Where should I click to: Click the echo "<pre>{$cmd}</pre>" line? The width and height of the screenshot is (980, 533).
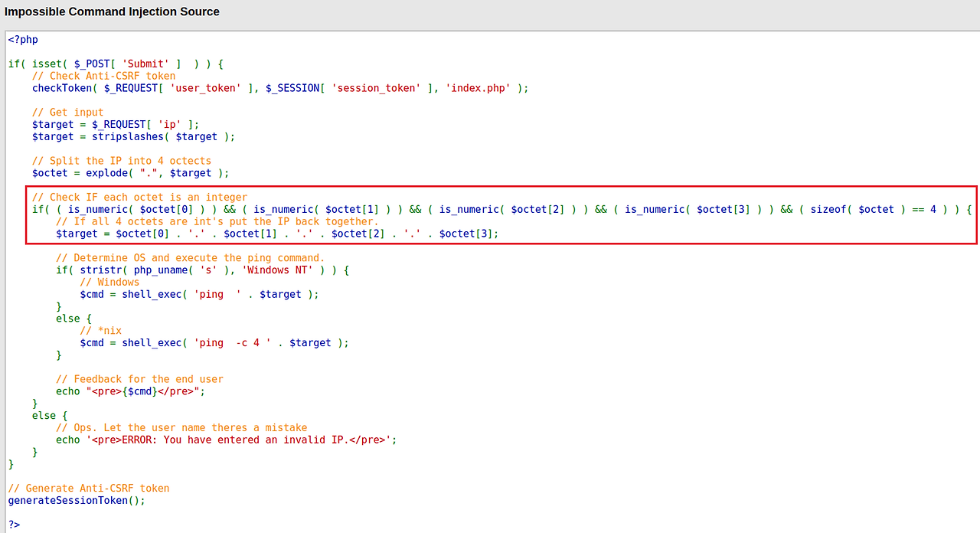pos(131,391)
